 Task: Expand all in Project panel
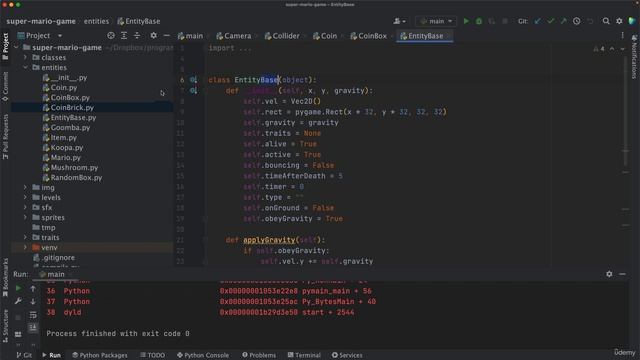[124, 36]
